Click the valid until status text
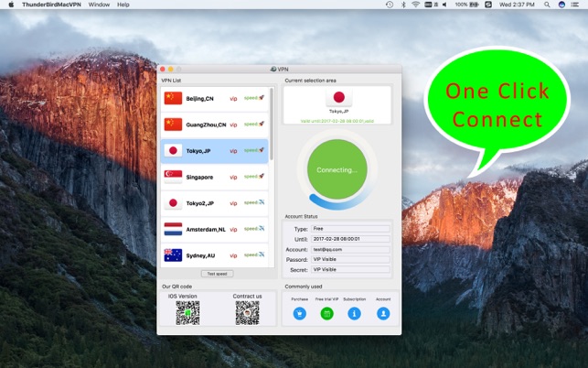 pos(337,121)
